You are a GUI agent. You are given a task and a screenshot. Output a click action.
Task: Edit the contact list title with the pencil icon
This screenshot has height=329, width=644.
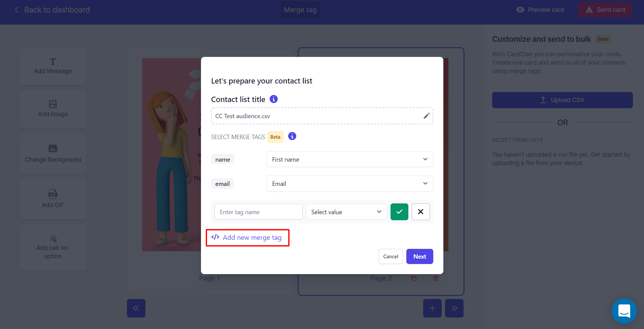click(426, 116)
